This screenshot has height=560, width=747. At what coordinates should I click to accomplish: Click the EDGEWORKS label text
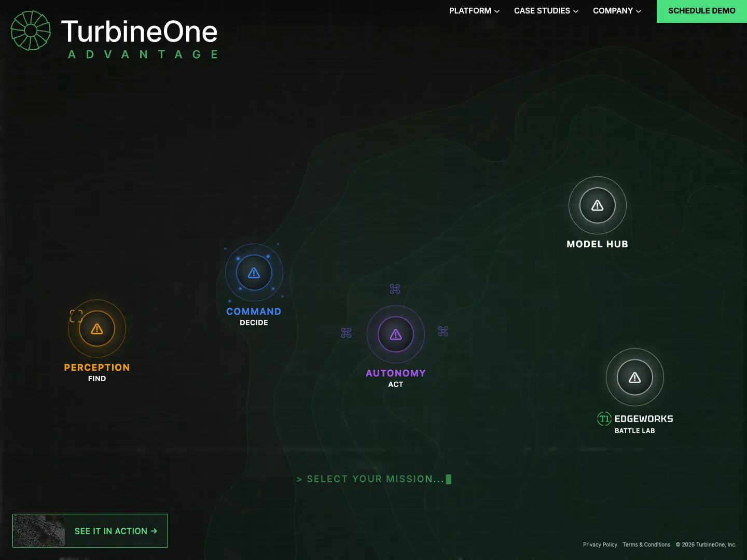pos(644,418)
